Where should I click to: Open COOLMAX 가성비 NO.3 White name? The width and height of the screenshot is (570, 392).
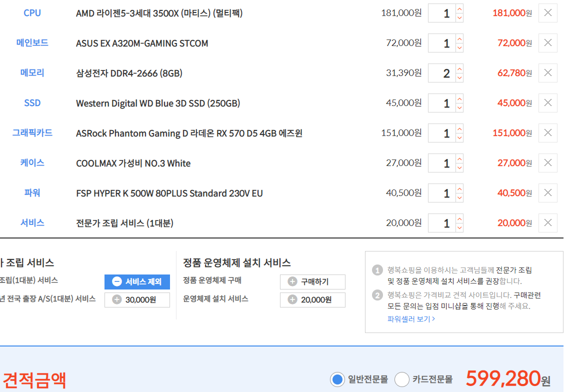[x=133, y=163]
